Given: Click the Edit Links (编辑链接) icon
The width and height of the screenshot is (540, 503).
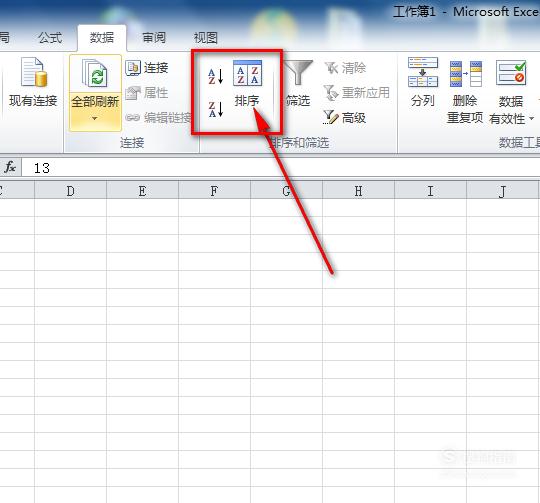Looking at the screenshot, I should [x=132, y=118].
